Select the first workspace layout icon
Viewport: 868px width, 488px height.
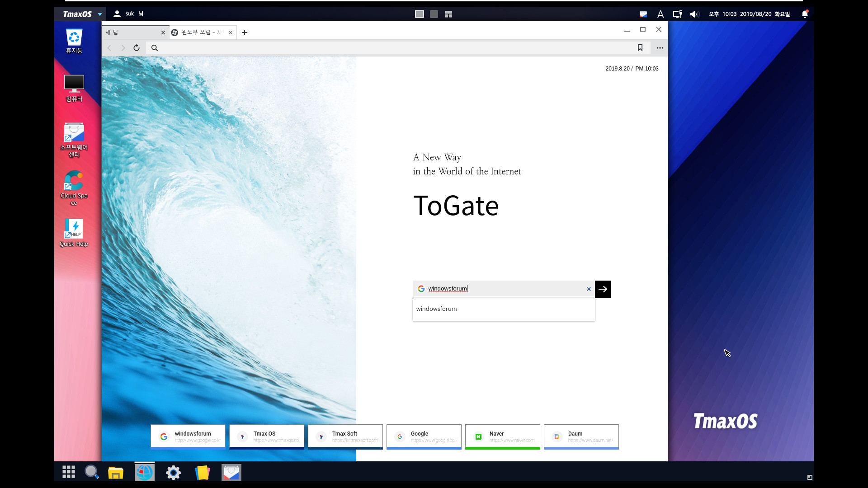click(x=420, y=14)
